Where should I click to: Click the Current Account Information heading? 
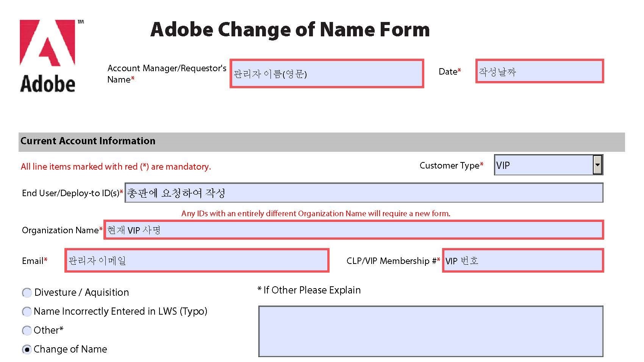(x=88, y=141)
